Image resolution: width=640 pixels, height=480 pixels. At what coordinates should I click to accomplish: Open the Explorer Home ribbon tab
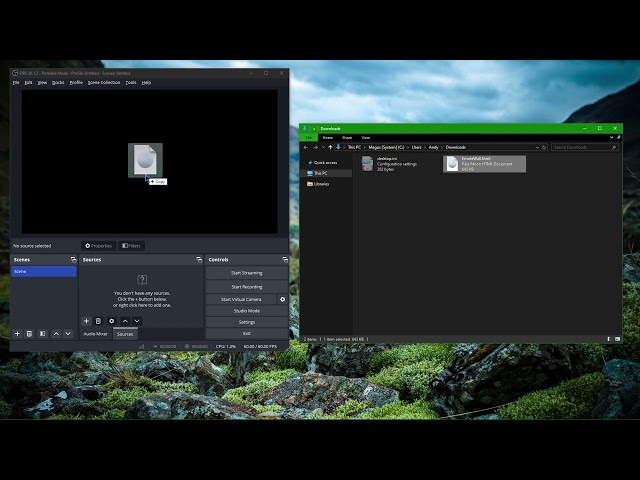point(328,138)
